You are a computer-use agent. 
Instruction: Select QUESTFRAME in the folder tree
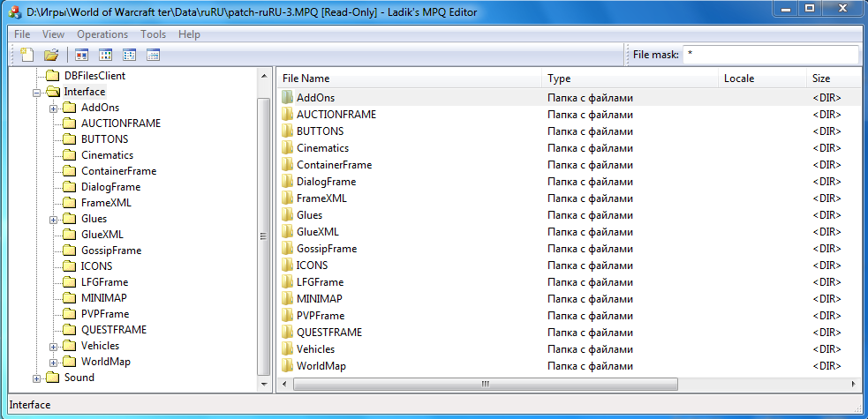(x=114, y=330)
